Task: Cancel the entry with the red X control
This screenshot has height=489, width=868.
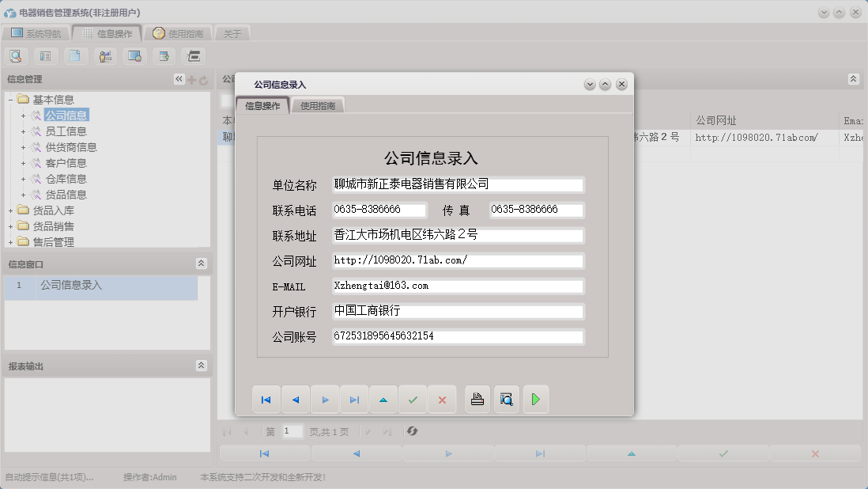Action: 442,399
